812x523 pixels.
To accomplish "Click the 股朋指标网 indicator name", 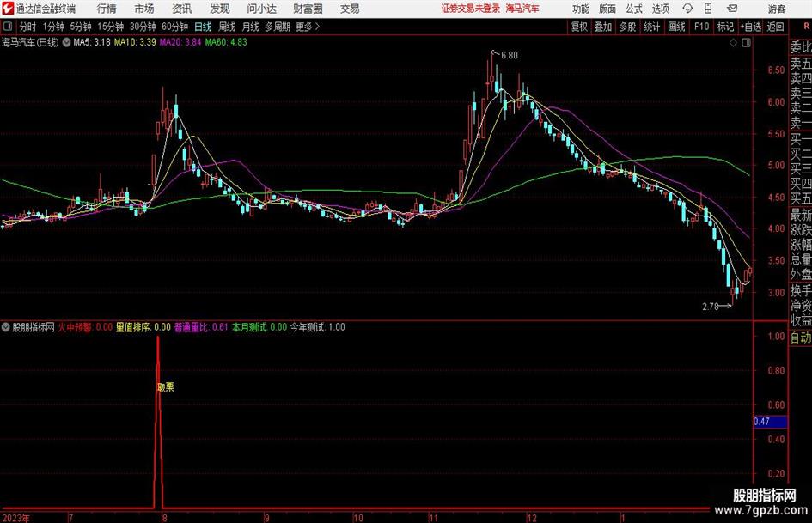I will click(x=34, y=327).
